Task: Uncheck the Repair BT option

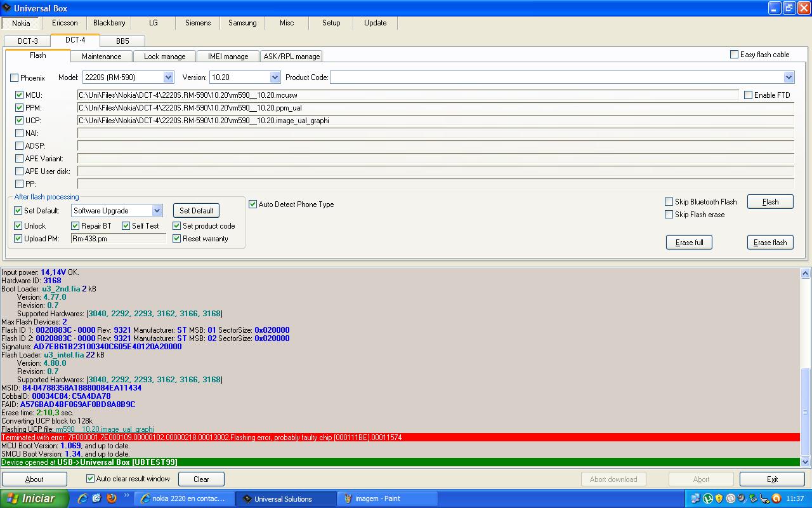Action: pyautogui.click(x=75, y=226)
